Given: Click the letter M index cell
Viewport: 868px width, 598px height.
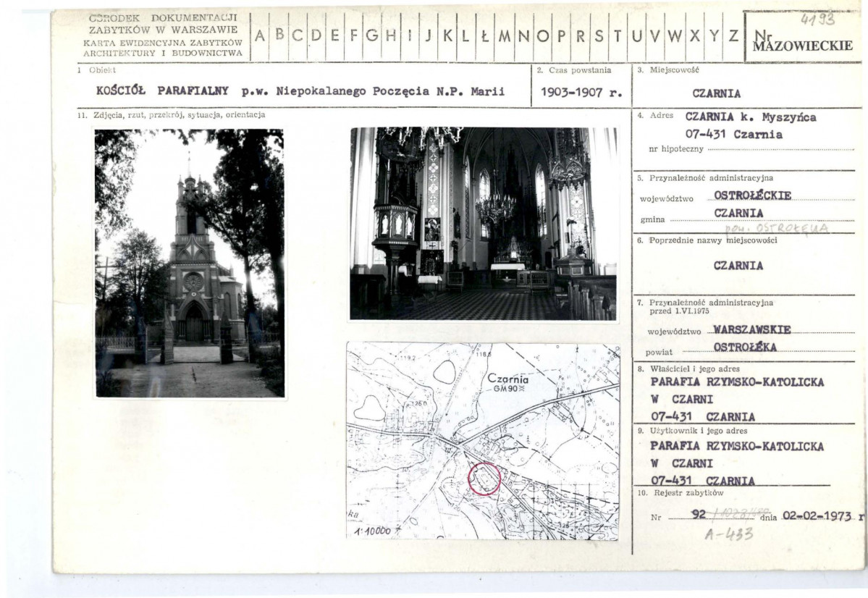Looking at the screenshot, I should click(x=505, y=36).
